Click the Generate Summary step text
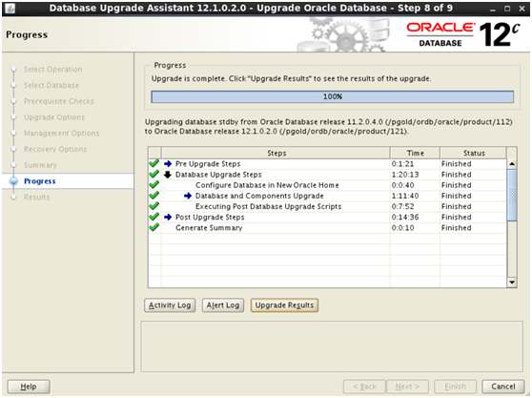 click(x=209, y=228)
